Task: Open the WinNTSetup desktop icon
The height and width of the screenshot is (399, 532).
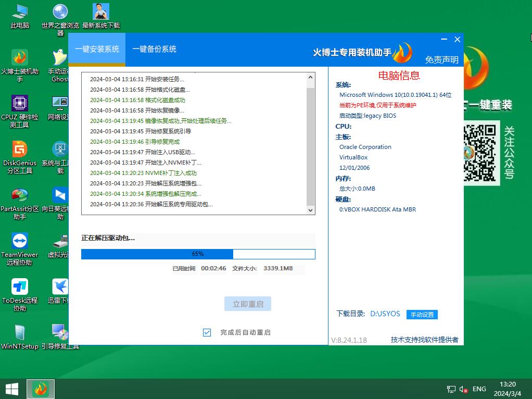Action: [20, 337]
